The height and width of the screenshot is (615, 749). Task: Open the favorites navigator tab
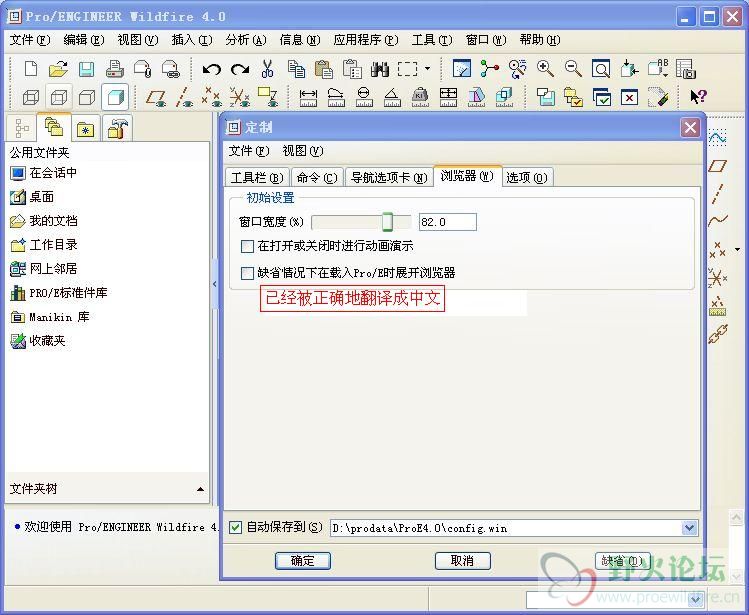(86, 129)
